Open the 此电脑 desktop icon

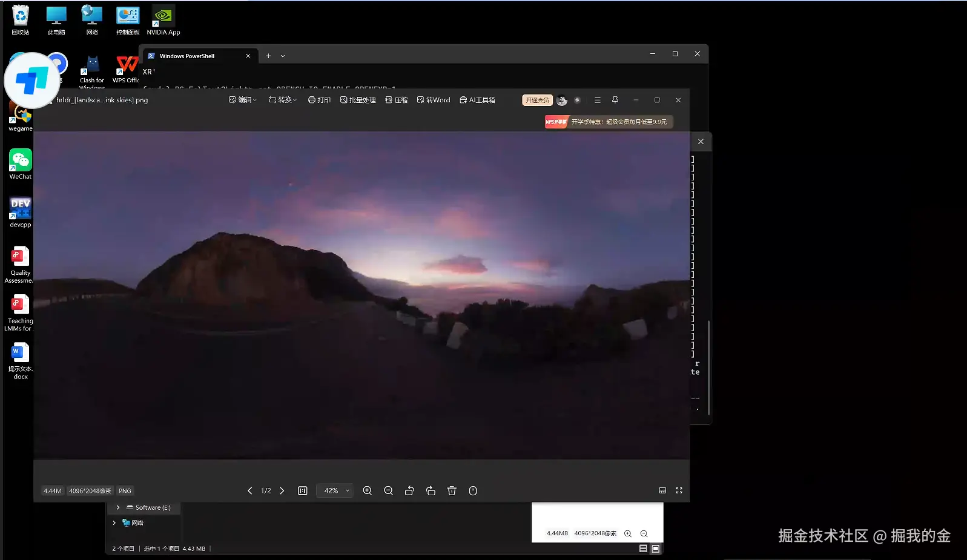coord(56,20)
